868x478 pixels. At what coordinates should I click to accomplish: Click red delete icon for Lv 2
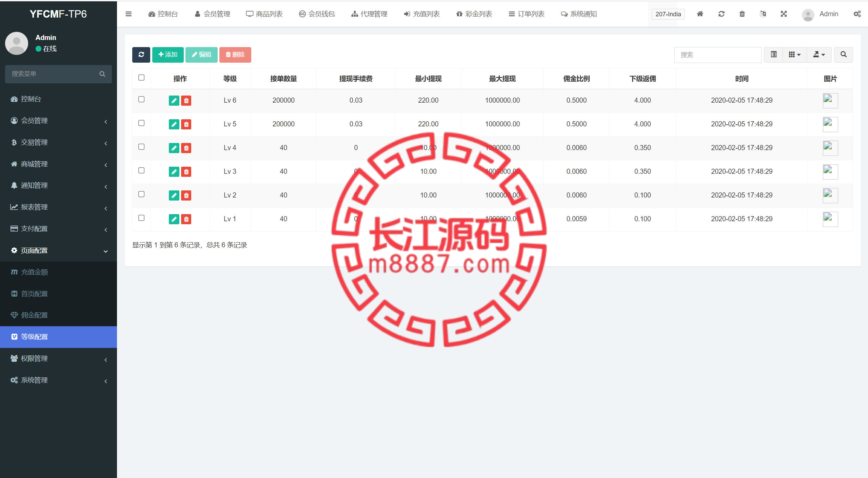(x=186, y=195)
